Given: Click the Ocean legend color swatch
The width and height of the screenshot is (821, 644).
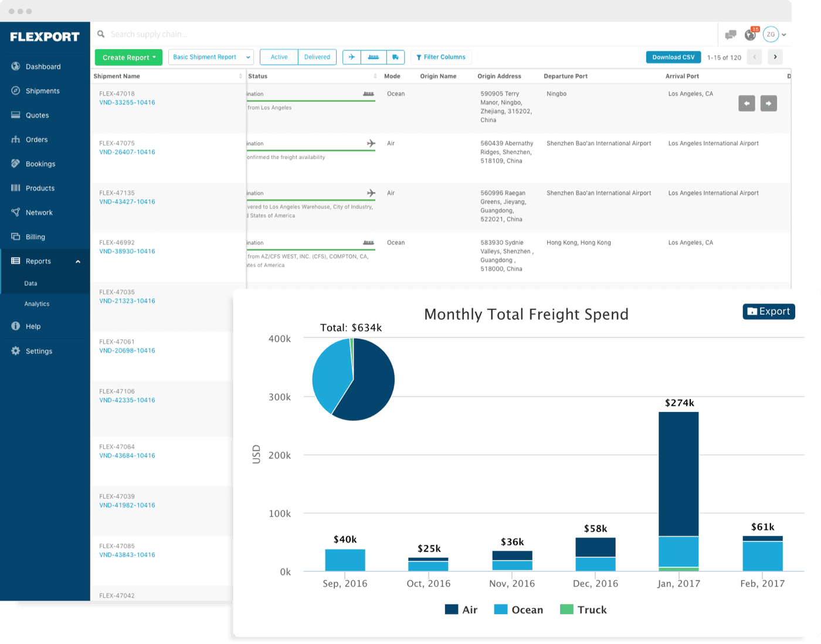Looking at the screenshot, I should click(x=501, y=609).
